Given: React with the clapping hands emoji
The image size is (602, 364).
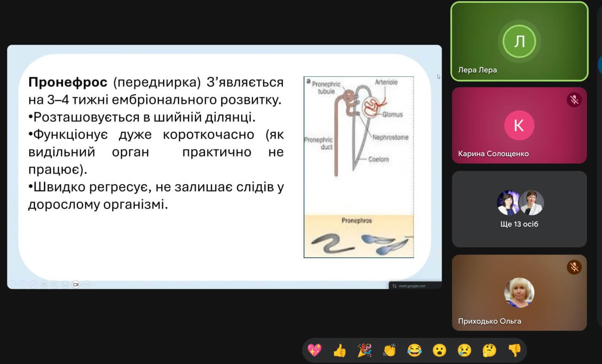Looking at the screenshot, I should (389, 350).
